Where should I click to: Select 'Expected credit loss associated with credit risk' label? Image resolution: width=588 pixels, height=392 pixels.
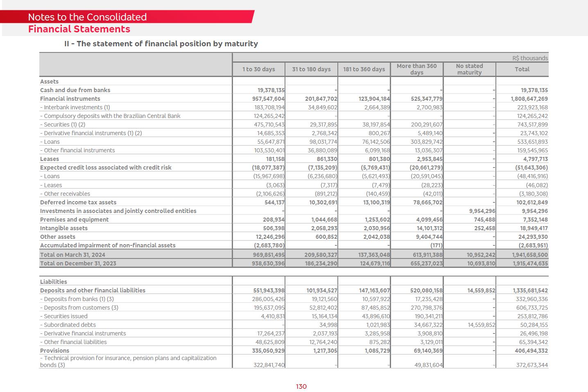point(106,168)
